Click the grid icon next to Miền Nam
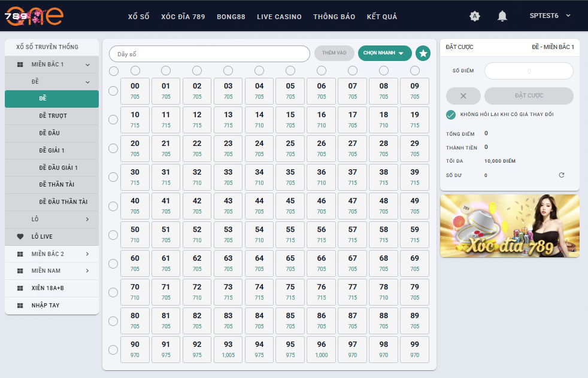Screen dimensions: 588x378 [x=20, y=271]
